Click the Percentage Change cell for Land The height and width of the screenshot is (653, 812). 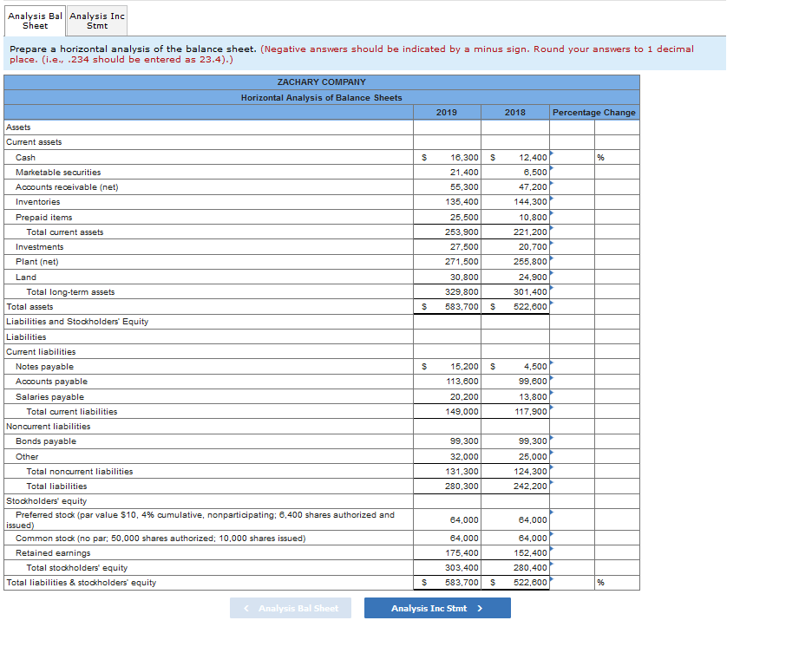574,277
